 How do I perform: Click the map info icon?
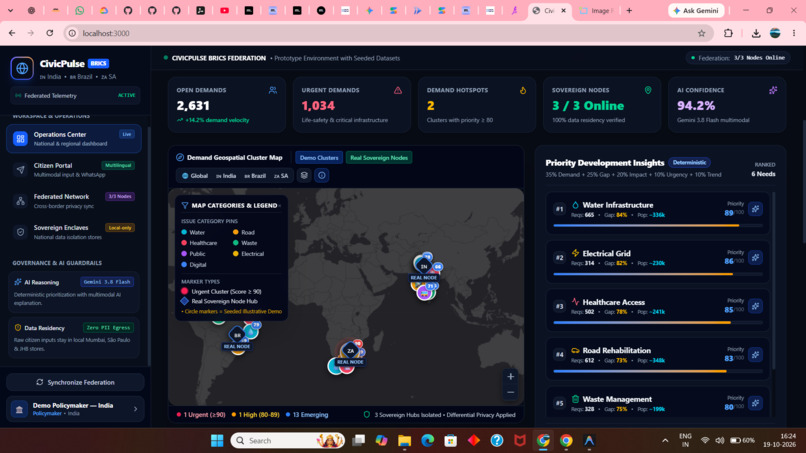click(x=322, y=175)
